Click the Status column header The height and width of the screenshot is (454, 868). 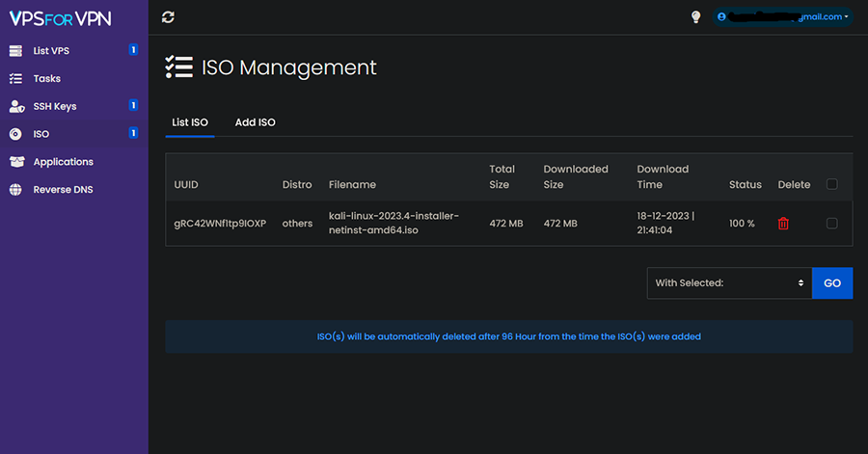tap(746, 185)
